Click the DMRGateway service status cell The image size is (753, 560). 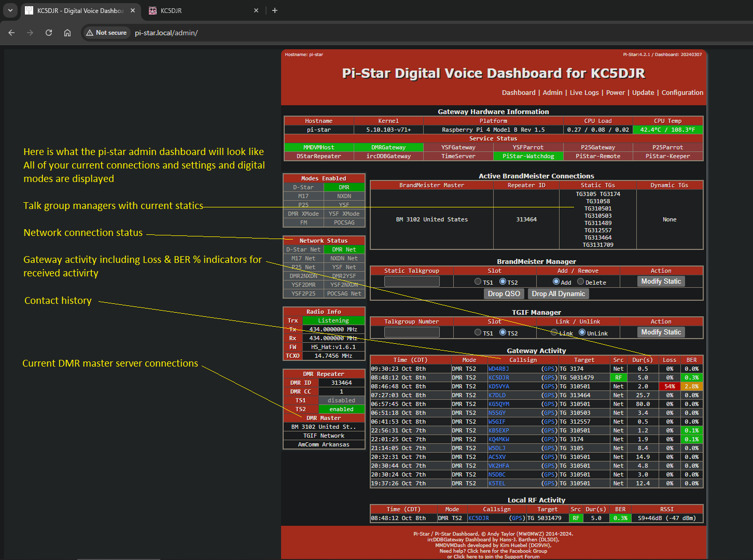[x=388, y=148]
